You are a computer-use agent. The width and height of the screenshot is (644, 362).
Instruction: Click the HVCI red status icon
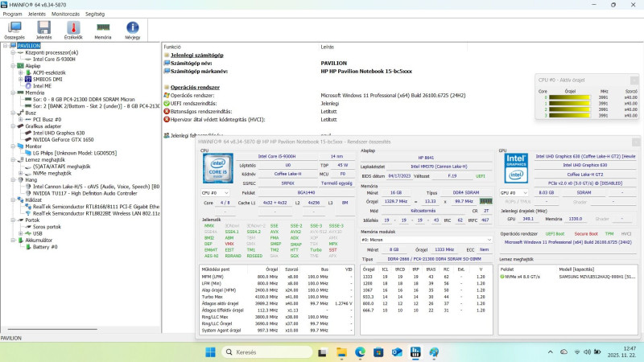pyautogui.click(x=167, y=119)
